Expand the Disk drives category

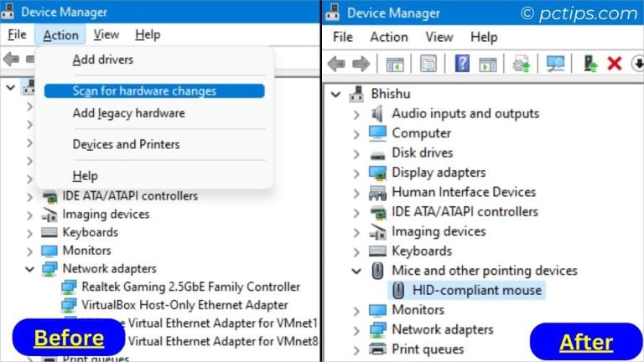[x=356, y=153]
